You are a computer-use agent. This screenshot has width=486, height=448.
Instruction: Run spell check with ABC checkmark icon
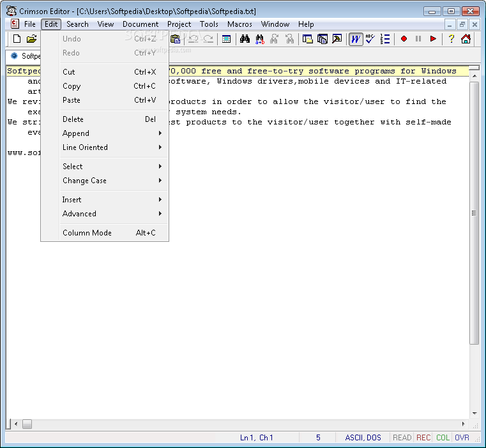coord(370,39)
